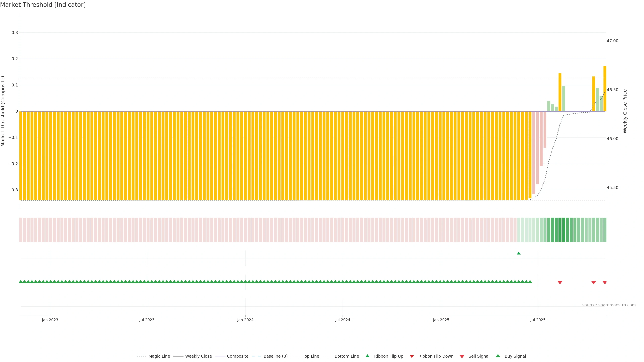Toggle Magic Line legend entry
The image size is (644, 362).
point(159,356)
